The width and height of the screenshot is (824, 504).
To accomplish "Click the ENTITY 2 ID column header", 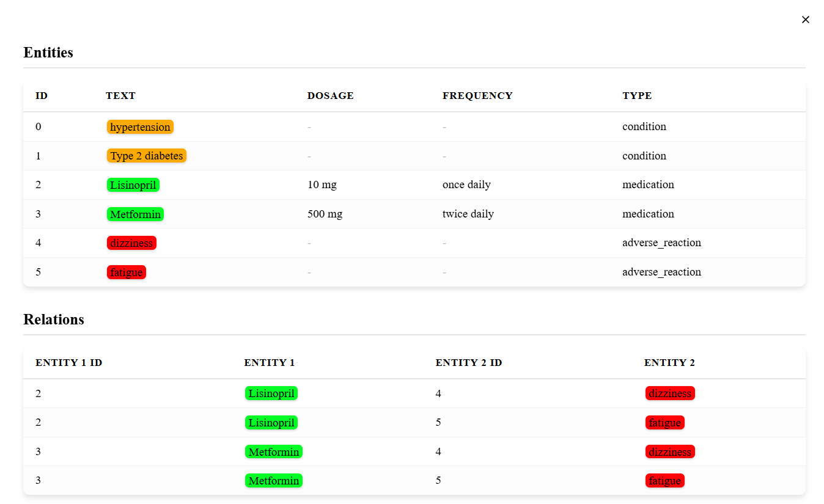I will (469, 363).
